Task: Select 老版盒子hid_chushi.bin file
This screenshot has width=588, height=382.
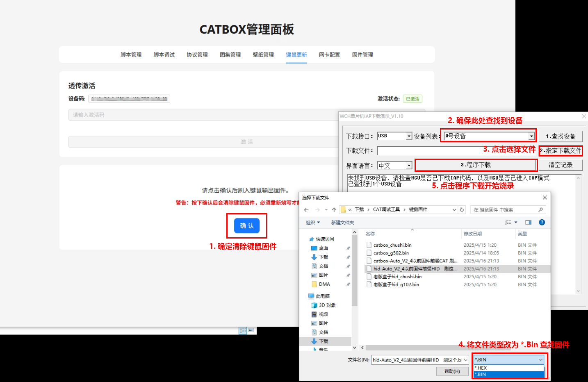Action: coord(397,277)
